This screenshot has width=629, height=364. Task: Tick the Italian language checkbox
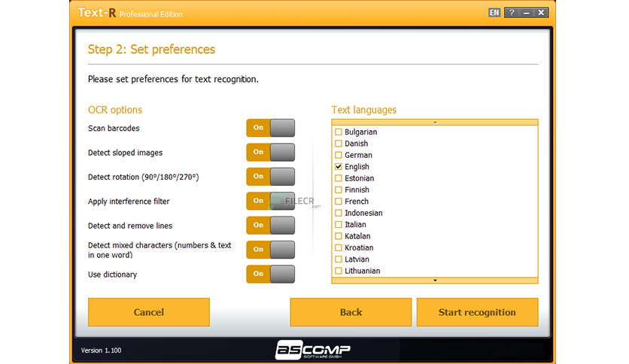click(339, 225)
